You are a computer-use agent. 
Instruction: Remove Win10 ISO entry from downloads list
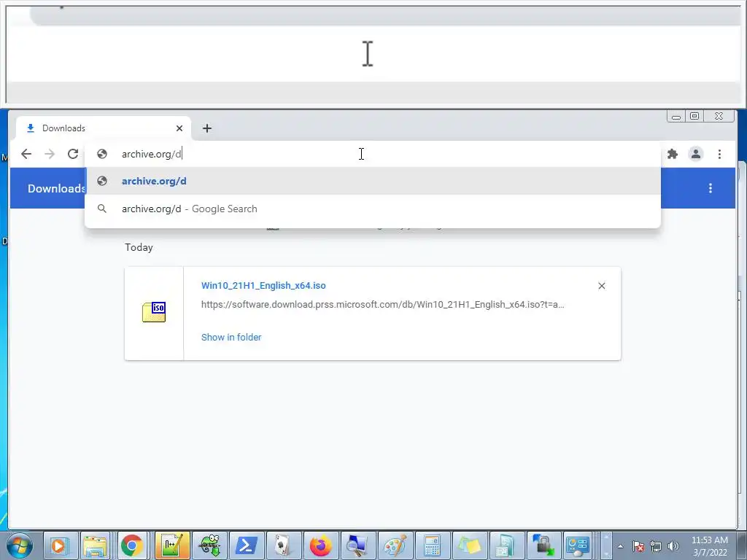(x=602, y=286)
